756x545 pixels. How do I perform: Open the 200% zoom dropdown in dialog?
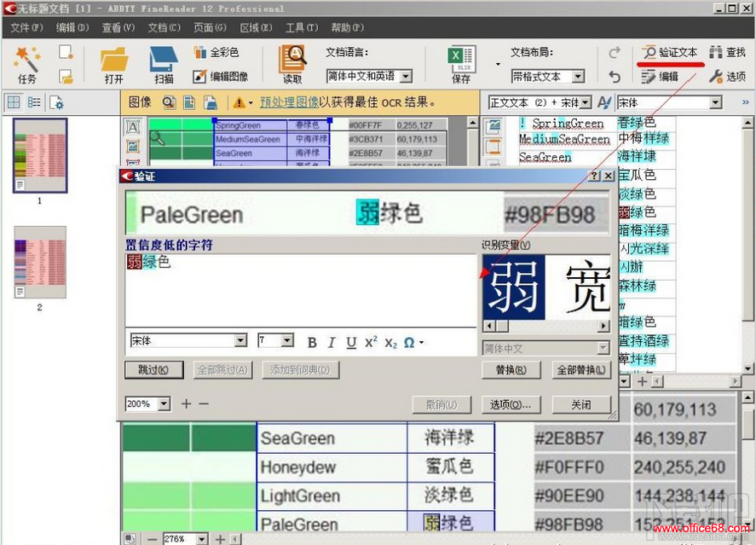pyautogui.click(x=164, y=404)
